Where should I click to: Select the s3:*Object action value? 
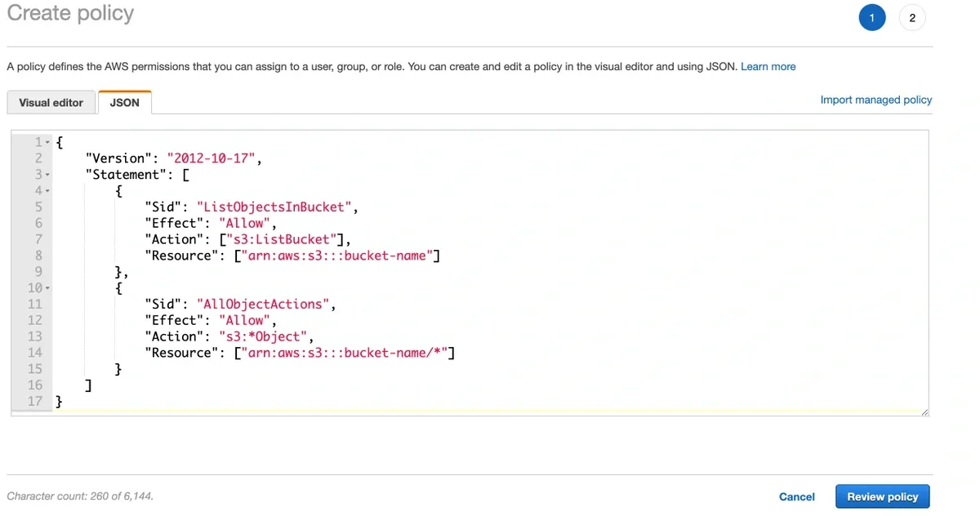click(x=265, y=336)
